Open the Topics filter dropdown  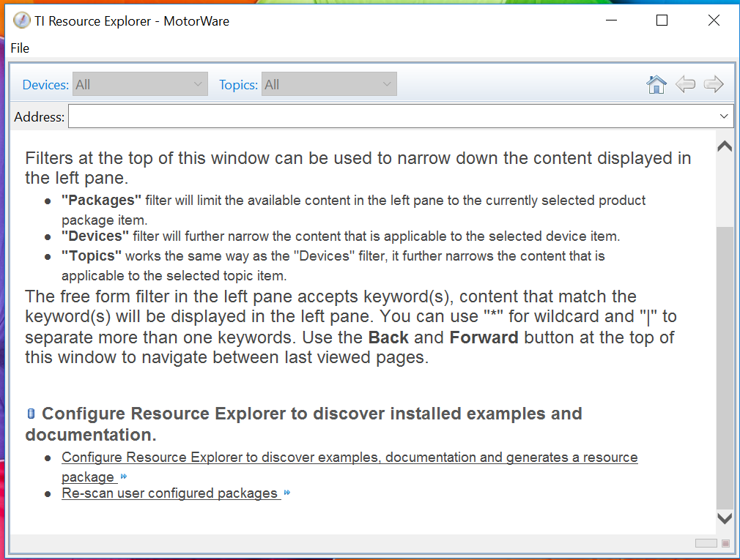[329, 84]
